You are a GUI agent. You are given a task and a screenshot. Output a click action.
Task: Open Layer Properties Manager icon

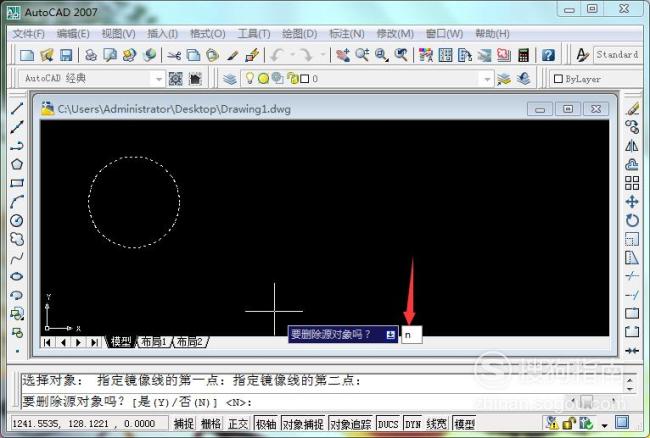[x=230, y=78]
